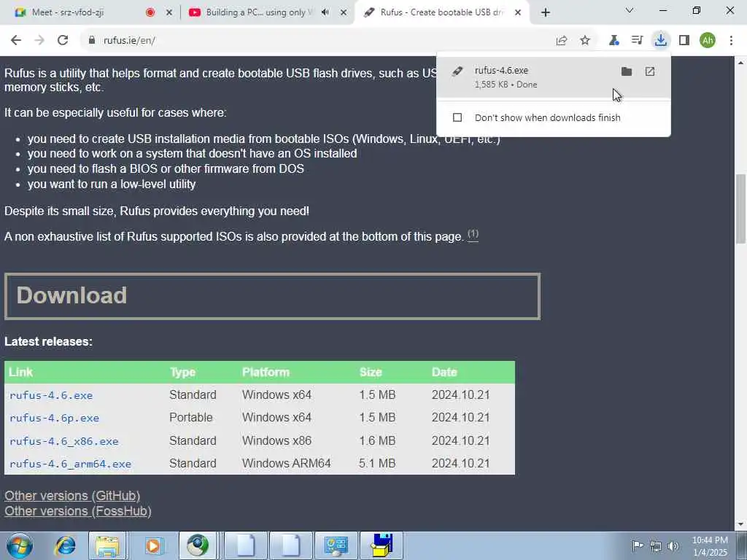The width and height of the screenshot is (747, 560).
Task: Click the Windows ARM64 platform cell
Action: [x=286, y=463]
